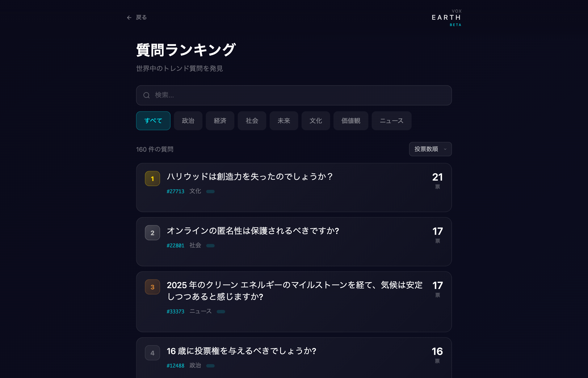Select the 価値観 category filter
588x378 pixels.
click(351, 121)
